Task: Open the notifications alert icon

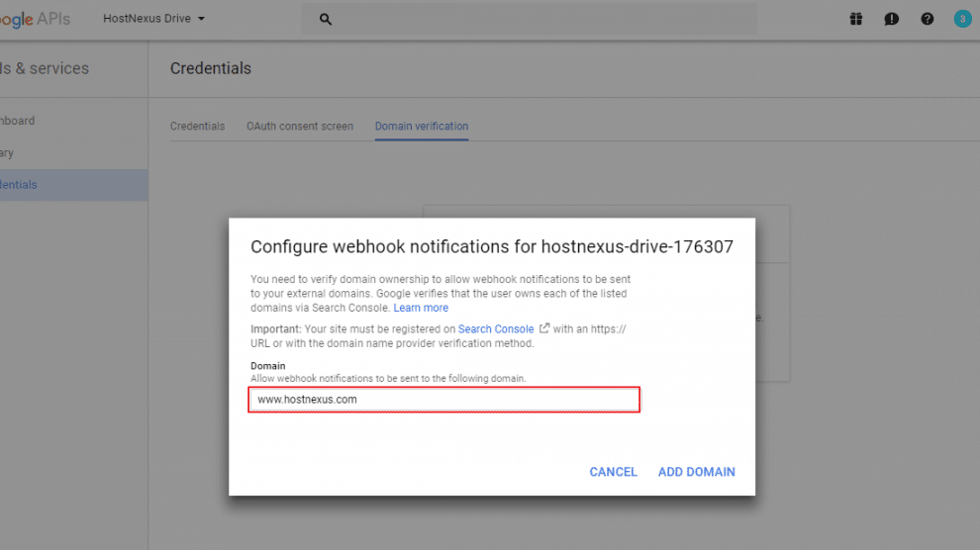Action: coord(891,19)
